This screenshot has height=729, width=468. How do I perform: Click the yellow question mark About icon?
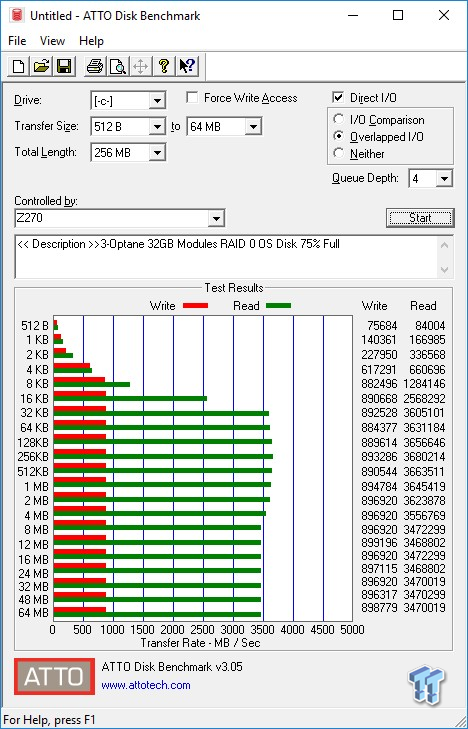164,66
